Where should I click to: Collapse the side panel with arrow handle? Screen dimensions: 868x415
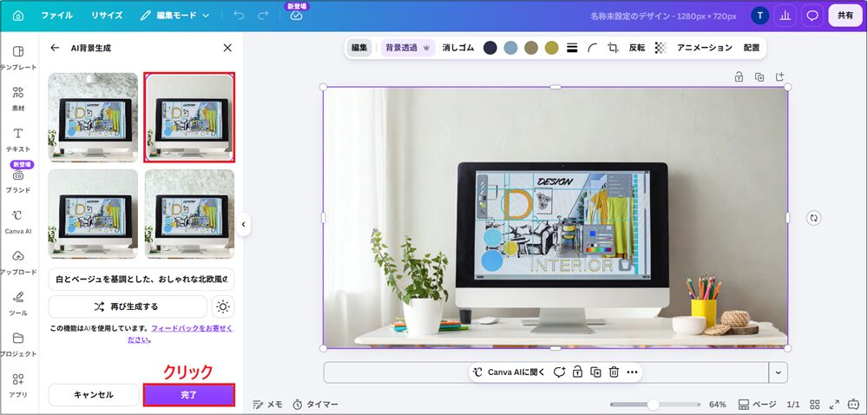click(x=243, y=225)
